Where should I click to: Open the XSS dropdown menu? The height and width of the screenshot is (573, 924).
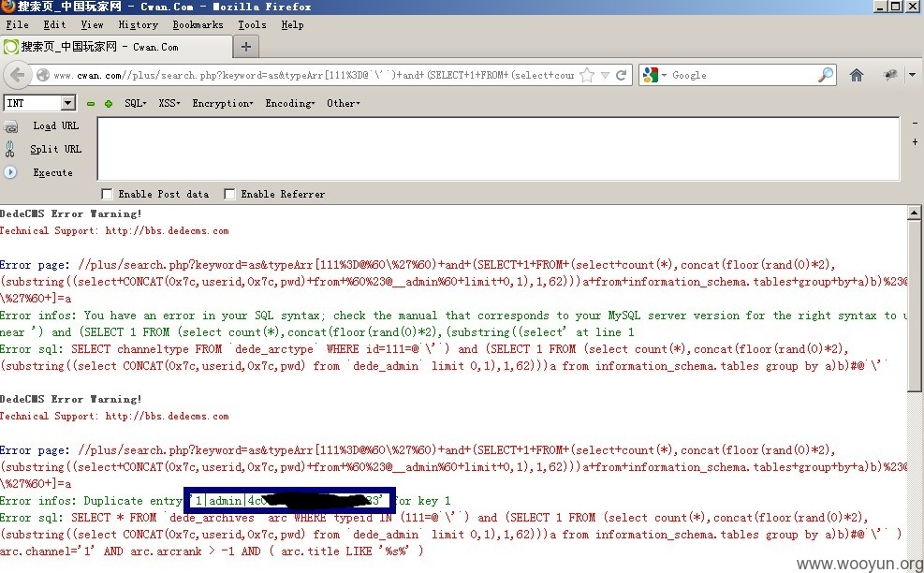(x=169, y=103)
